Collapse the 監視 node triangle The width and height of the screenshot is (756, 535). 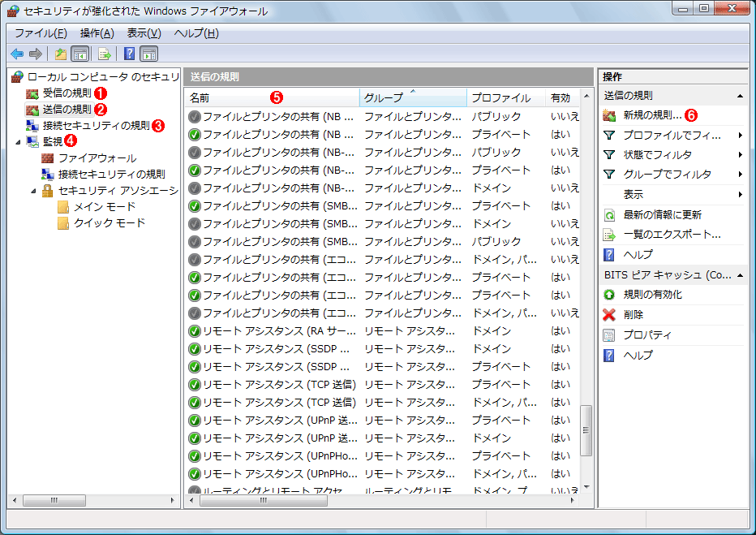pos(18,142)
